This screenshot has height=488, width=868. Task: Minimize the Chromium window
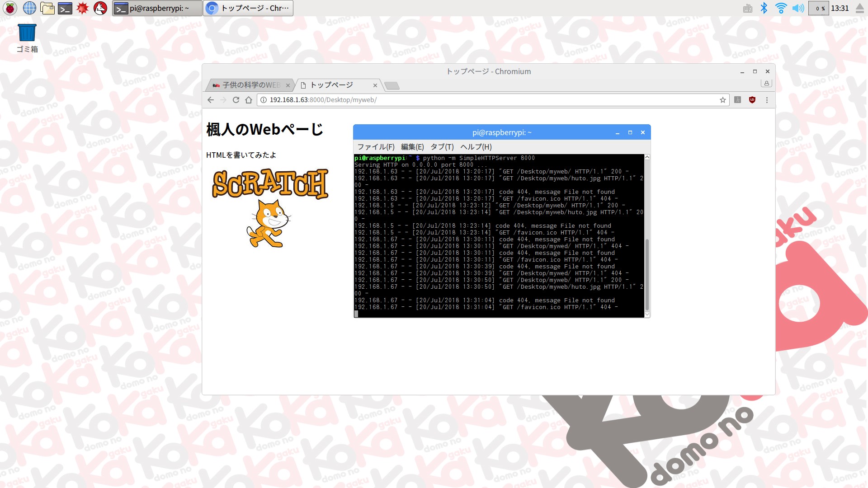[x=742, y=71]
